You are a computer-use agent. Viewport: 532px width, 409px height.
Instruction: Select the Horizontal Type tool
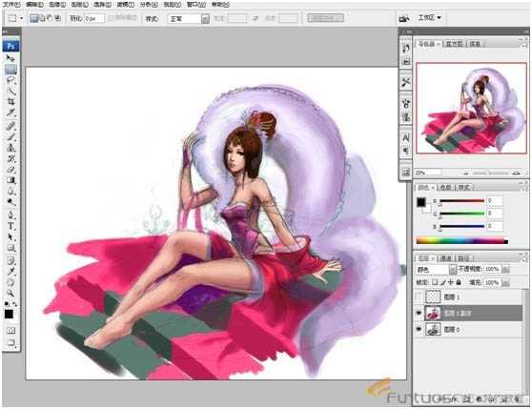[10, 226]
